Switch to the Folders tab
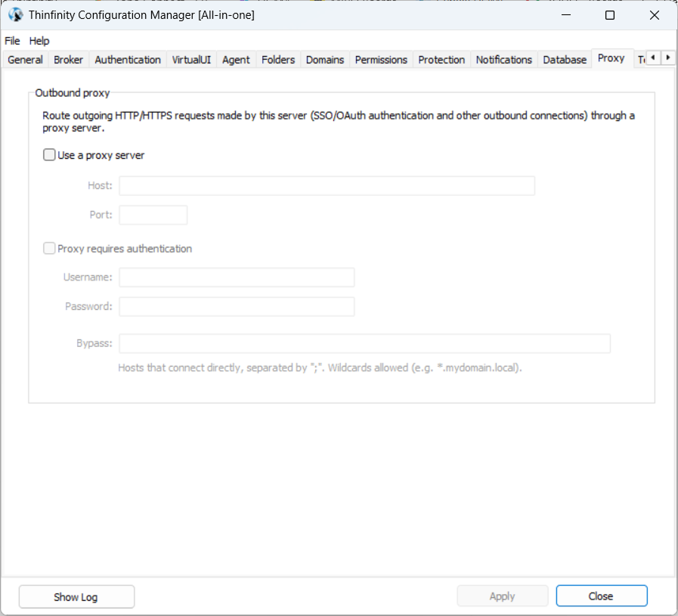The width and height of the screenshot is (678, 616). [278, 60]
